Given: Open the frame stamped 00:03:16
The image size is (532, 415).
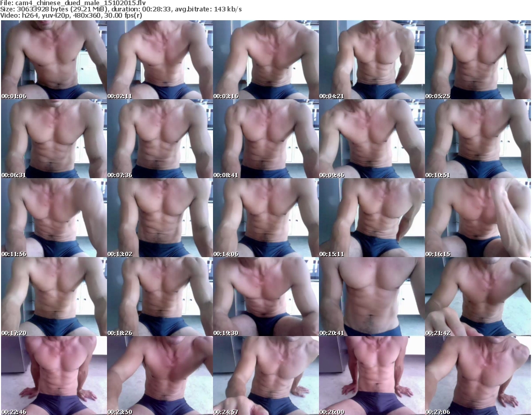Looking at the screenshot, I should (266, 60).
